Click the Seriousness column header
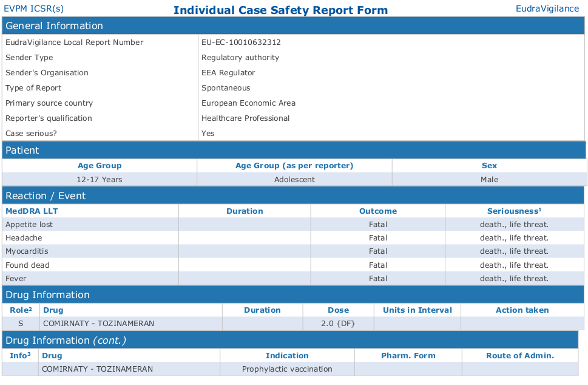The width and height of the screenshot is (588, 385). tap(514, 211)
